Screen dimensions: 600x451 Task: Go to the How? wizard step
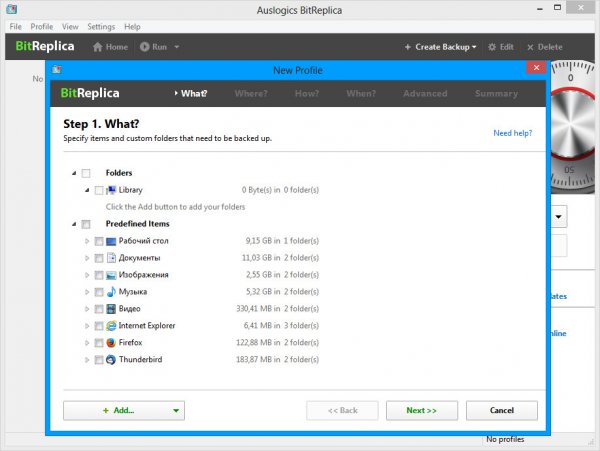[x=307, y=93]
